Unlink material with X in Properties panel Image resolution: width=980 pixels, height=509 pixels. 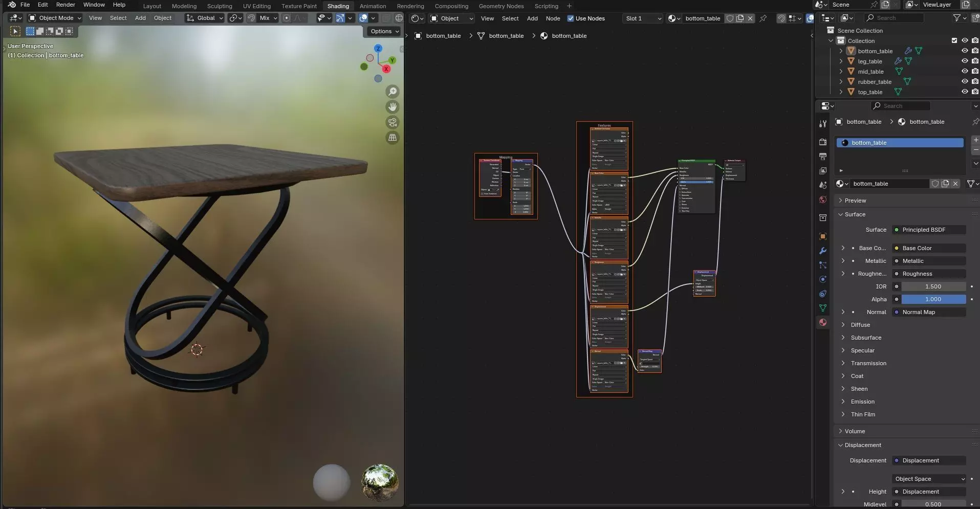(955, 184)
